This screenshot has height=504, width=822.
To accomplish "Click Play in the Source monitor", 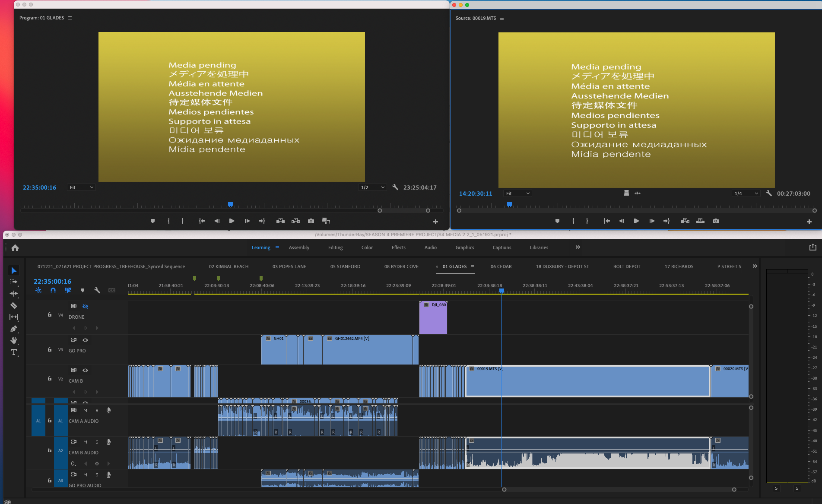I will coord(636,221).
